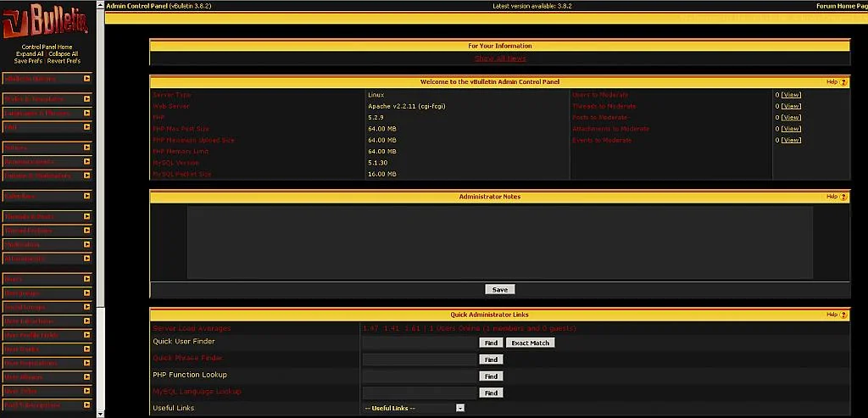Click Collapse All in the sidebar
The height and width of the screenshot is (418, 868).
[64, 54]
